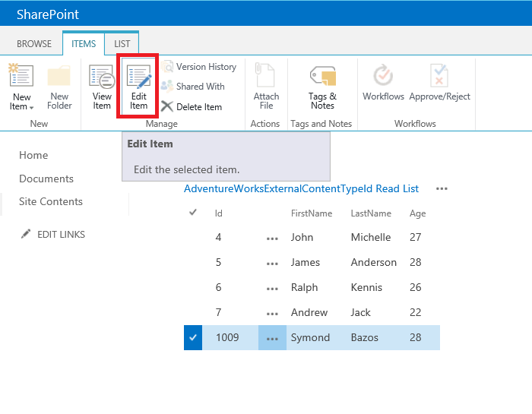532x414 pixels.
Task: Switch to the LIST ribbon tab
Action: coord(122,44)
